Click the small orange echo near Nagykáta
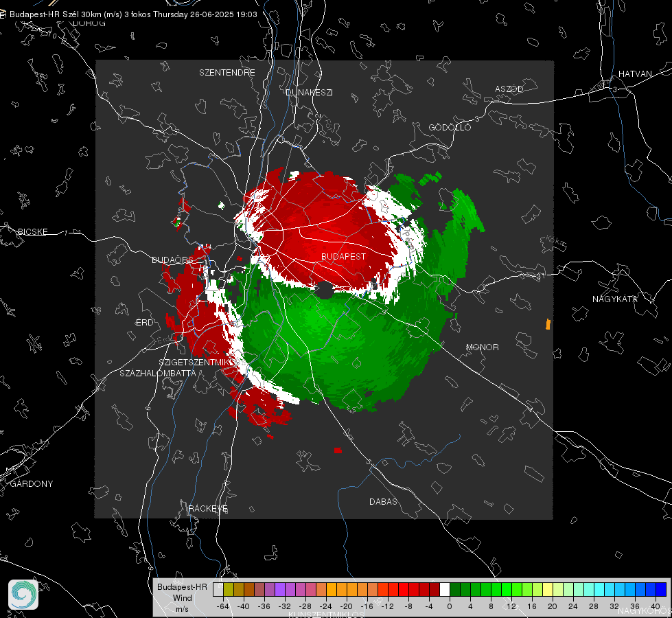 click(548, 324)
